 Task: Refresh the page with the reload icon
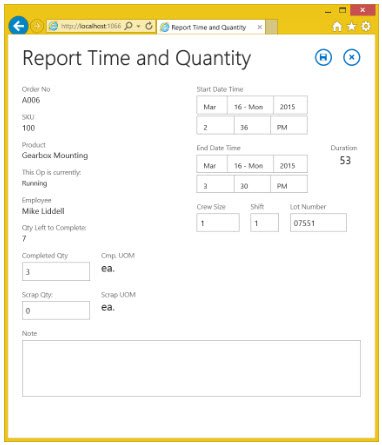[x=149, y=26]
